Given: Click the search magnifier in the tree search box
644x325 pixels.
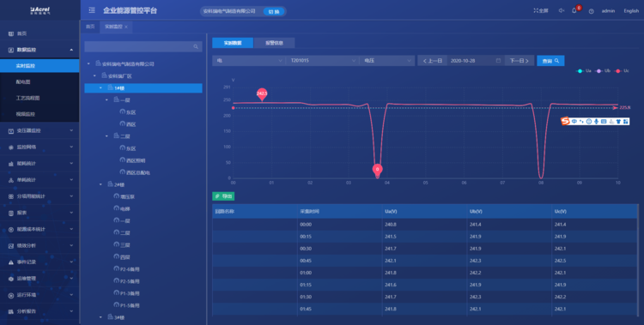Looking at the screenshot, I should pyautogui.click(x=196, y=47).
